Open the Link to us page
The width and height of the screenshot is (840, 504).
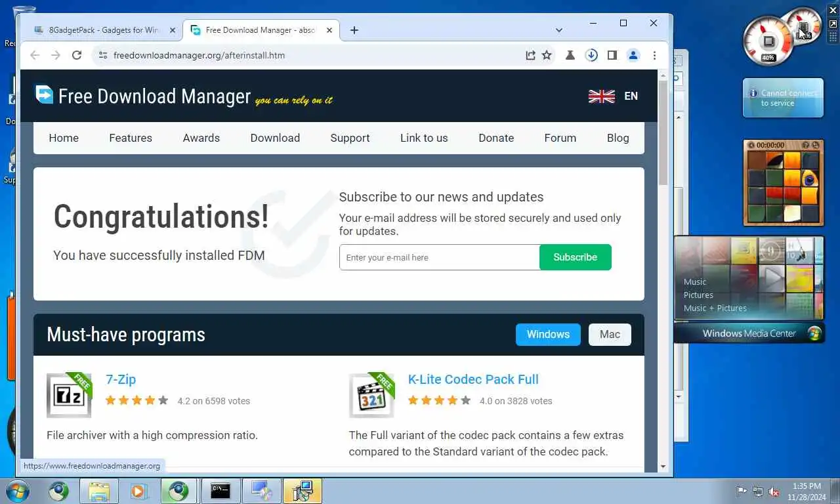424,138
